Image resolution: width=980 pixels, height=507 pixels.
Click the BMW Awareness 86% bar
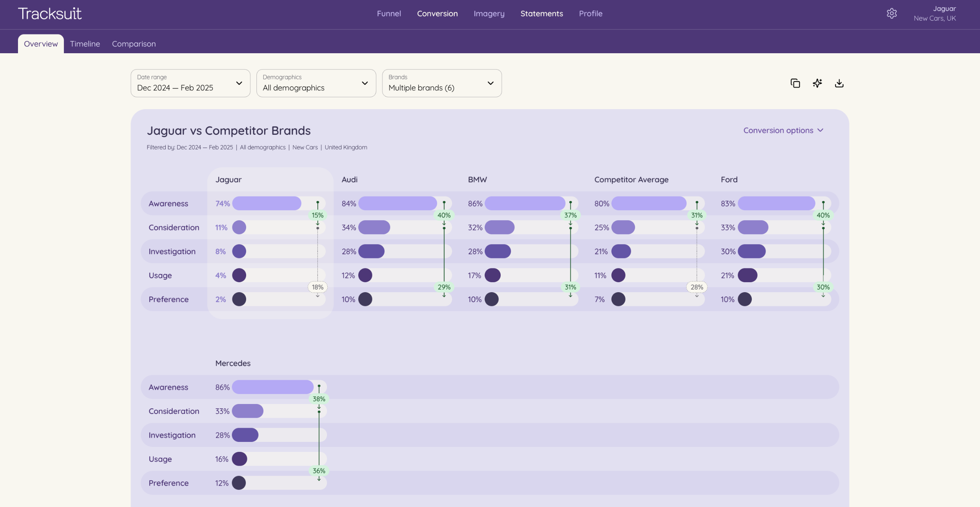(524, 203)
